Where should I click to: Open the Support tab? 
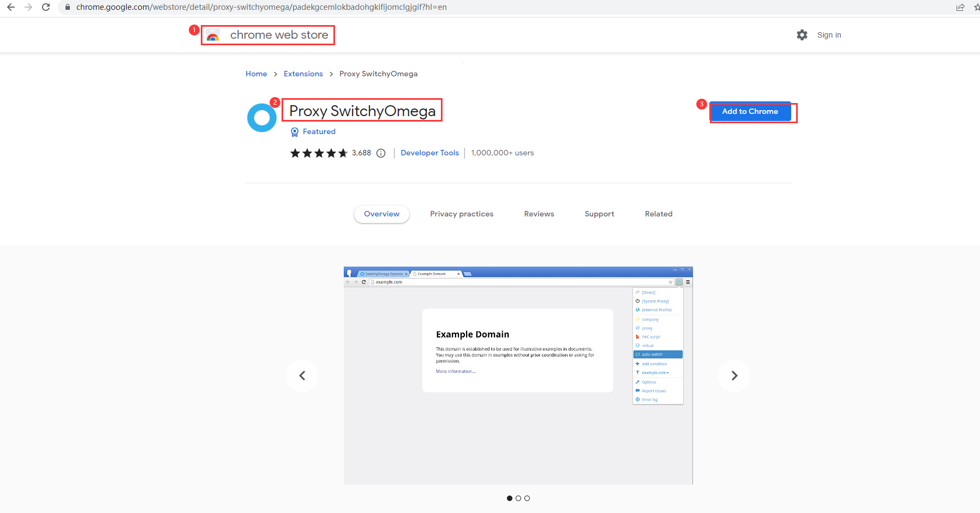coord(599,214)
